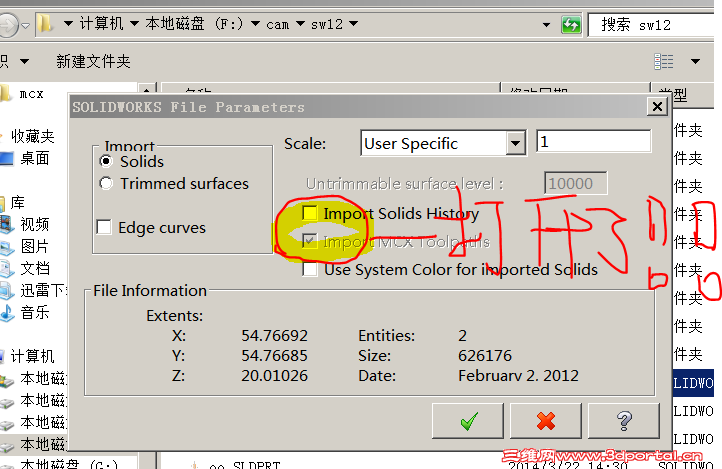Click cam in the address path
Image resolution: width=722 pixels, height=469 pixels.
tap(278, 24)
